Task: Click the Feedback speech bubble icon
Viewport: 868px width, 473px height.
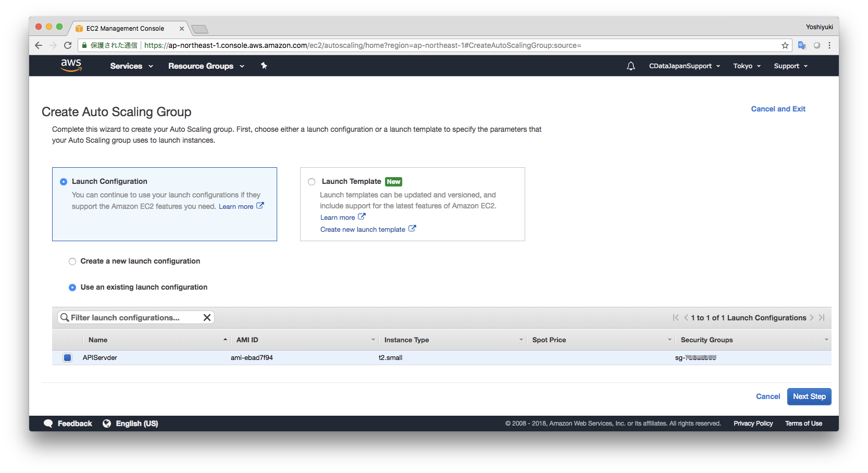Action: 48,423
